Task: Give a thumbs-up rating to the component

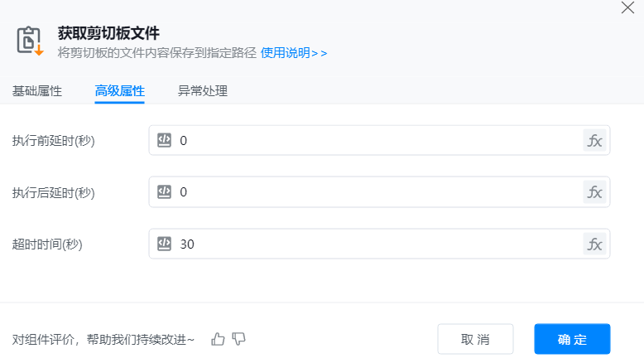Action: point(218,338)
